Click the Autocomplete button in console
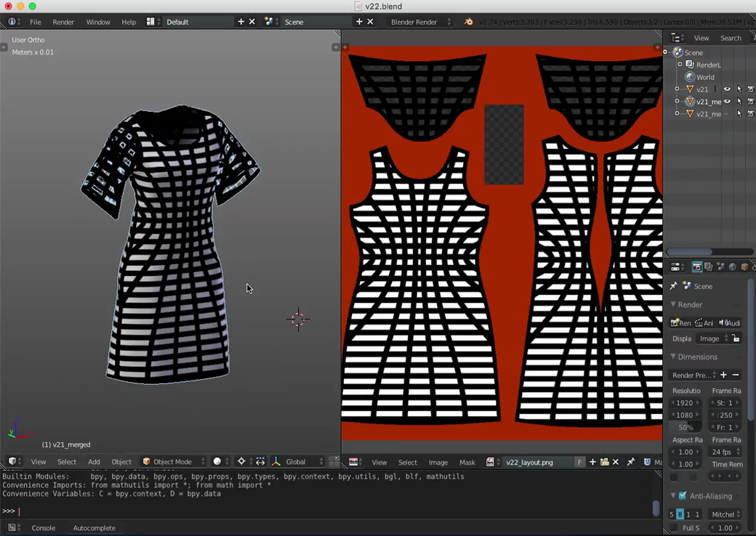Viewport: 756px width, 536px height. (x=94, y=528)
